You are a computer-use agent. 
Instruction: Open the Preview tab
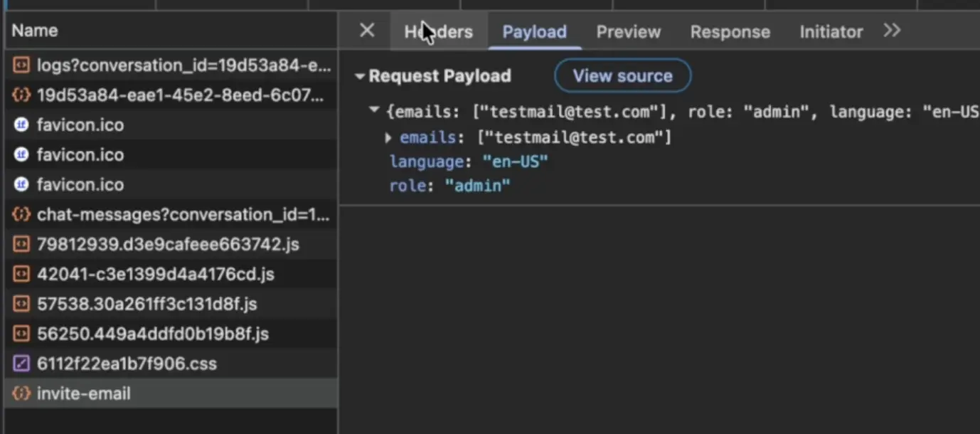(628, 32)
